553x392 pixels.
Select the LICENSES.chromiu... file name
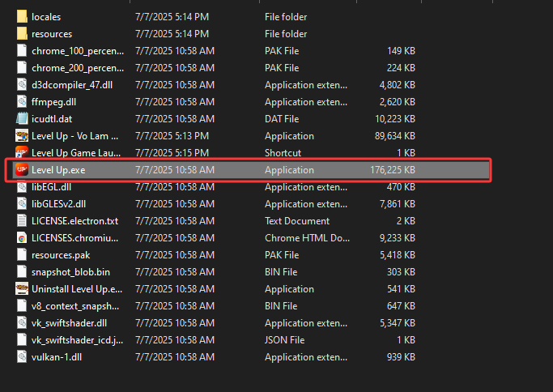[x=74, y=238]
